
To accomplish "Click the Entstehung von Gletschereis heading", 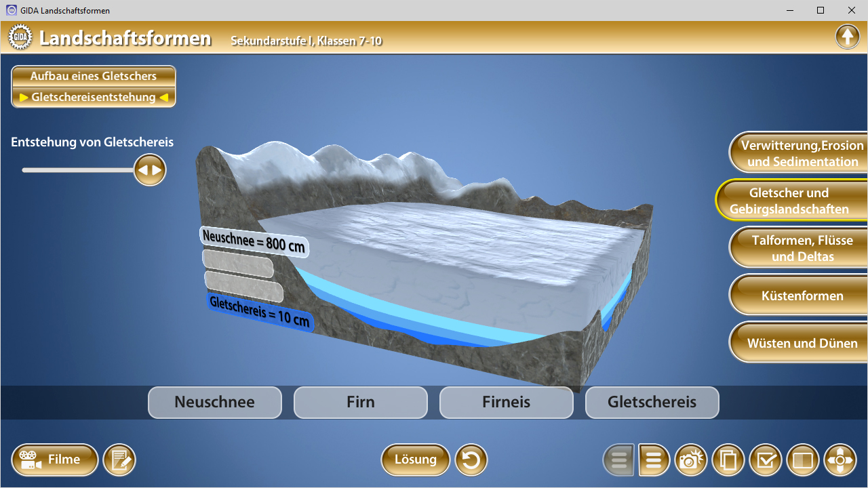I will coord(92,142).
